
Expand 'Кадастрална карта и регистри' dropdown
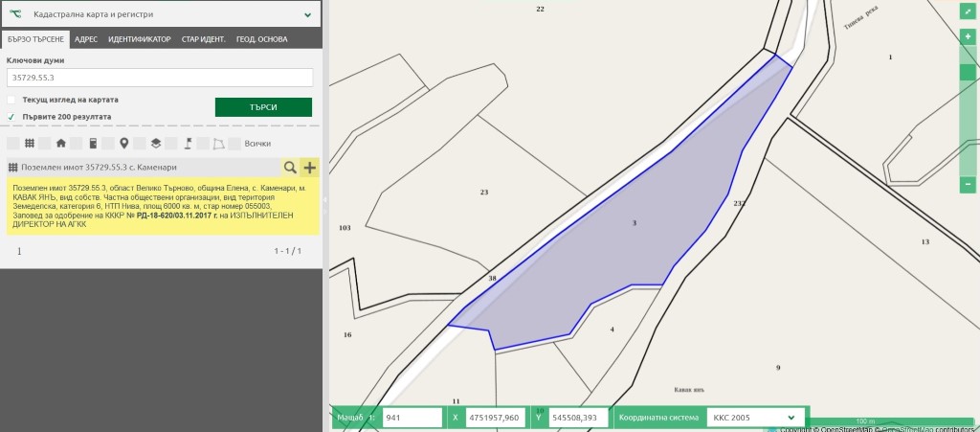[307, 15]
